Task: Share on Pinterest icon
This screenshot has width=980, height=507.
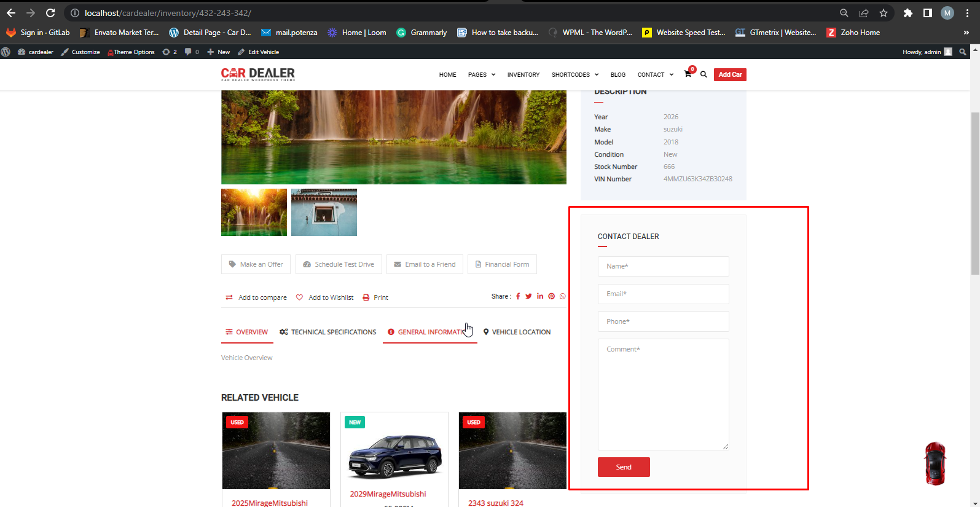Action: click(552, 296)
